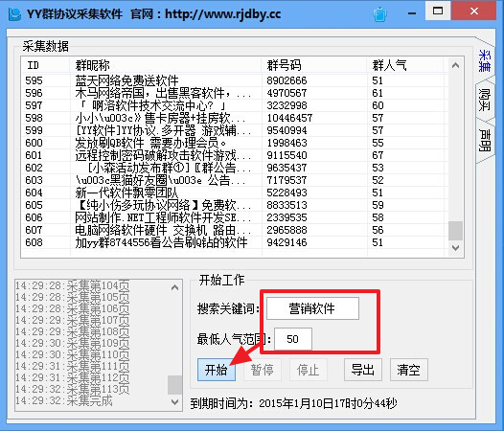Switch to the 采集 vertical tab
504x431 pixels.
[x=484, y=60]
